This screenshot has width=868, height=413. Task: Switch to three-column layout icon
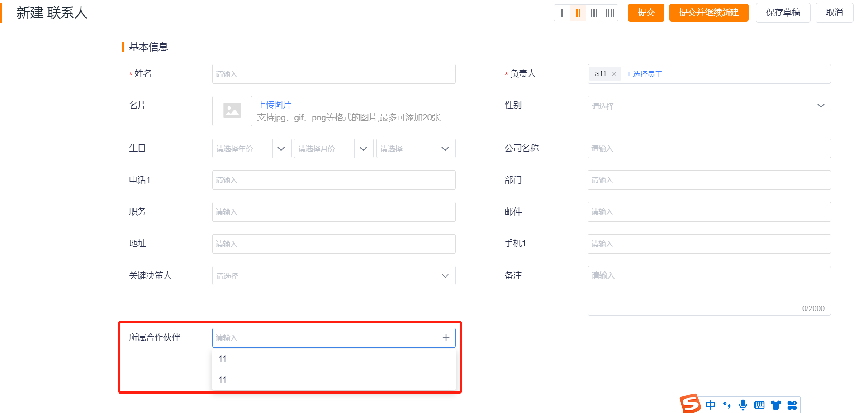point(594,13)
